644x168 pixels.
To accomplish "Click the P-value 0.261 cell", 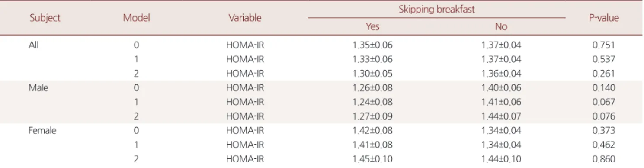I will point(606,74).
